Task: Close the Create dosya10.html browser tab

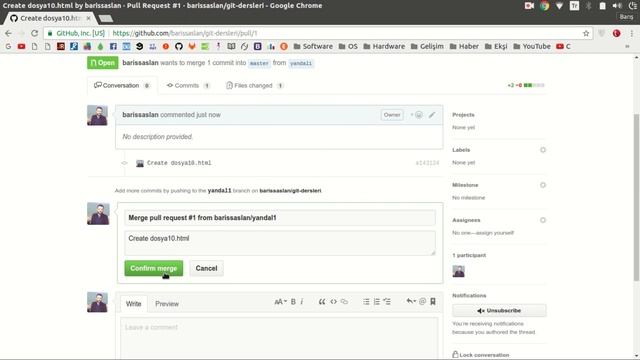Action: pyautogui.click(x=88, y=18)
